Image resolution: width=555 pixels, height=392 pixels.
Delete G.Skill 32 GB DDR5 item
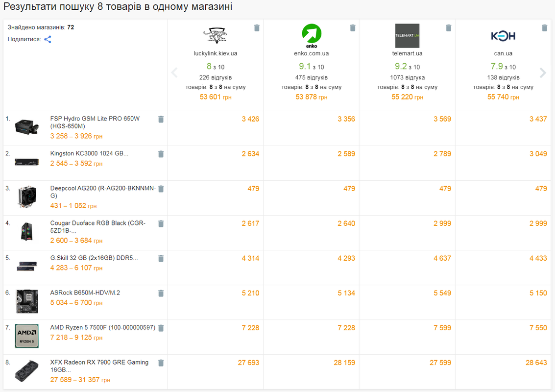[161, 259]
